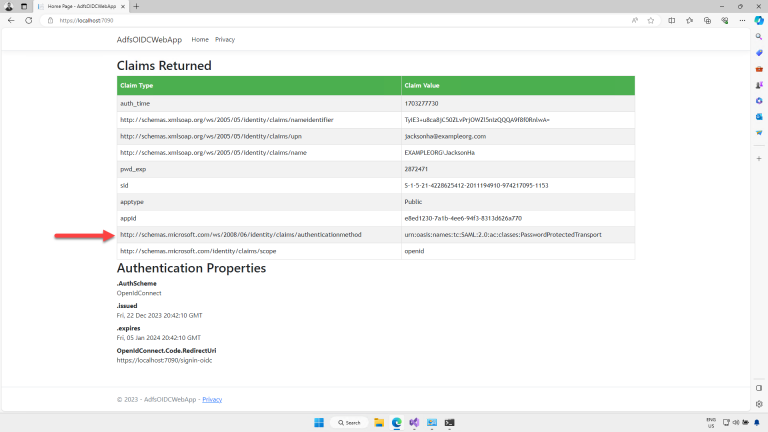Click the Windows Start button

[318, 423]
